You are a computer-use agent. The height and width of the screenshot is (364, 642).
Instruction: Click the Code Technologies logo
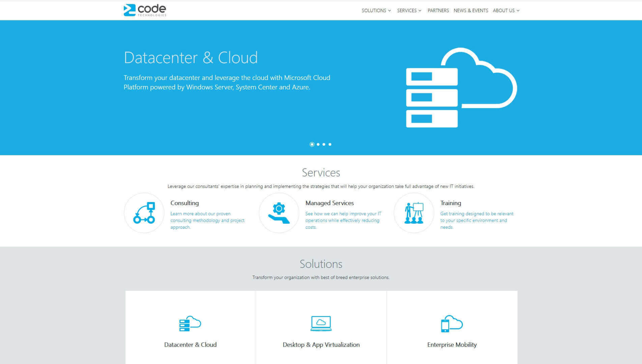click(x=145, y=10)
